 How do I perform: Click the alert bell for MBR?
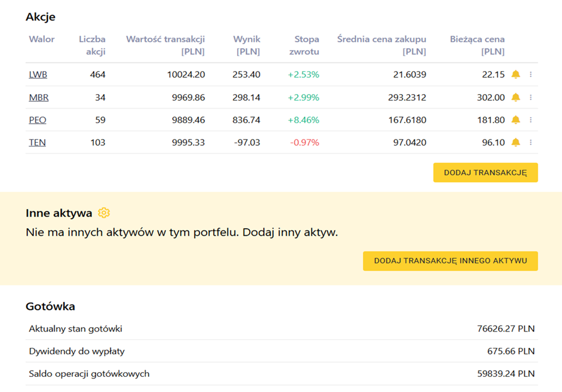(x=516, y=97)
